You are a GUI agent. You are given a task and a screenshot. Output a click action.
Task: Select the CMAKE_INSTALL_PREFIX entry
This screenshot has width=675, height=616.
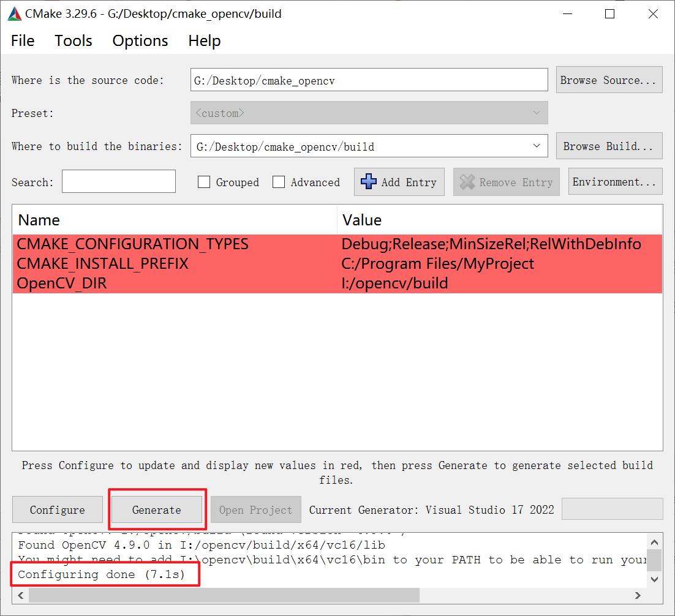102,263
